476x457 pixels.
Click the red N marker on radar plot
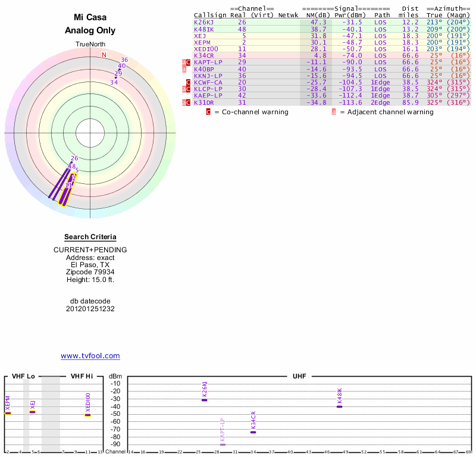[x=104, y=55]
